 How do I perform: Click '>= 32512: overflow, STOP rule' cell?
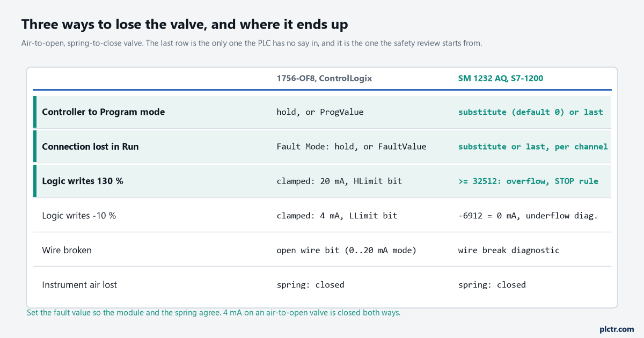(x=528, y=181)
